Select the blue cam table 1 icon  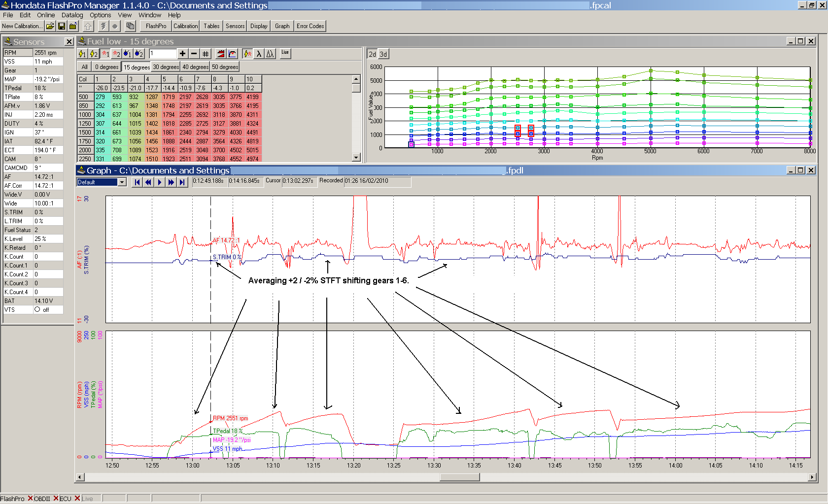tap(127, 54)
